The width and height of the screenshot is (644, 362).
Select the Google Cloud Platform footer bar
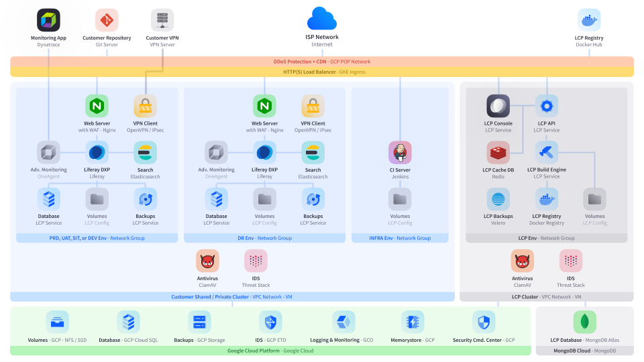[x=270, y=351]
